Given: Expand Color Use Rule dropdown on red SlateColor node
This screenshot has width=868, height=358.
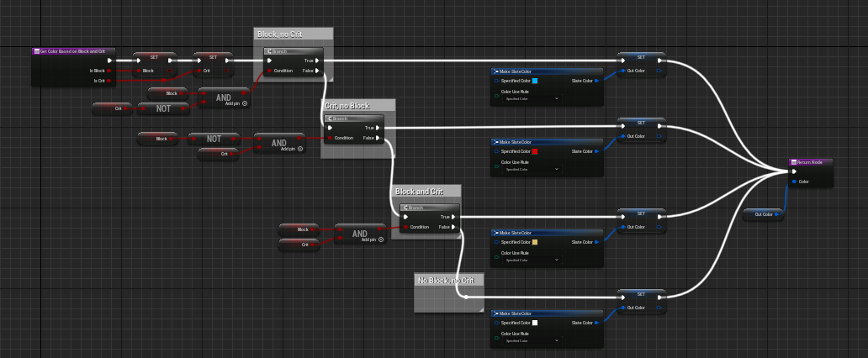Looking at the screenshot, I should click(x=532, y=169).
